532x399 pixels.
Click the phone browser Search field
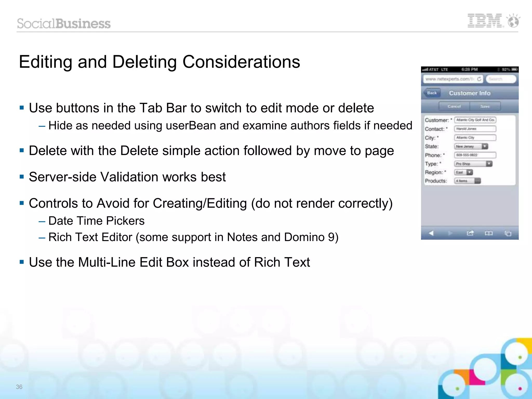[x=501, y=79]
